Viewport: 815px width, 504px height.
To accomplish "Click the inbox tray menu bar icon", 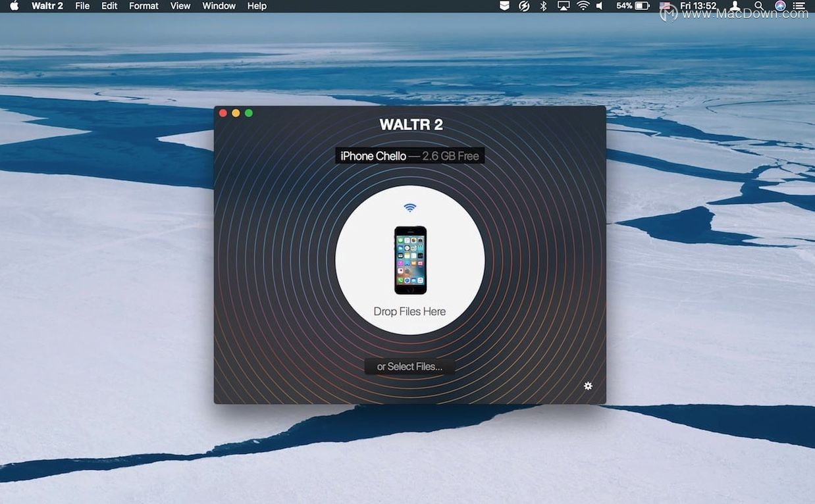I will [x=504, y=6].
